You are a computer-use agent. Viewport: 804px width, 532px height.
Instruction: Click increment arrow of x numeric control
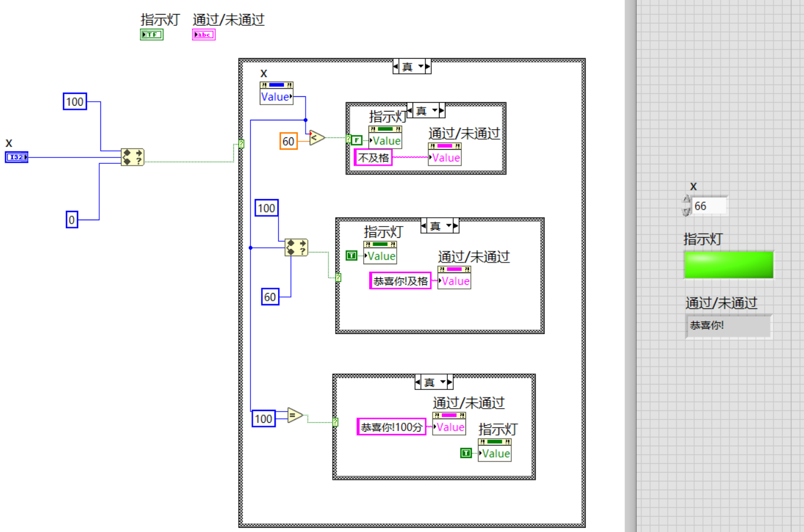coord(686,201)
